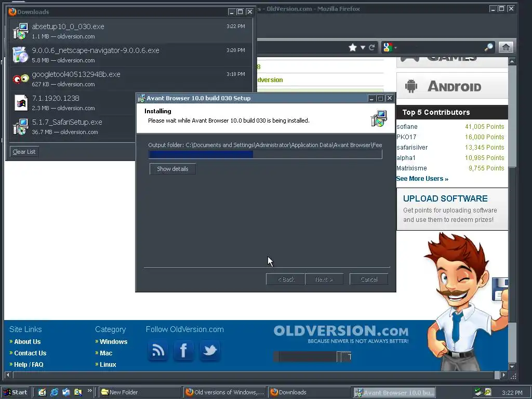532x399 pixels.
Task: Launch the search folder Quick Launch icon
Action: (x=78, y=392)
